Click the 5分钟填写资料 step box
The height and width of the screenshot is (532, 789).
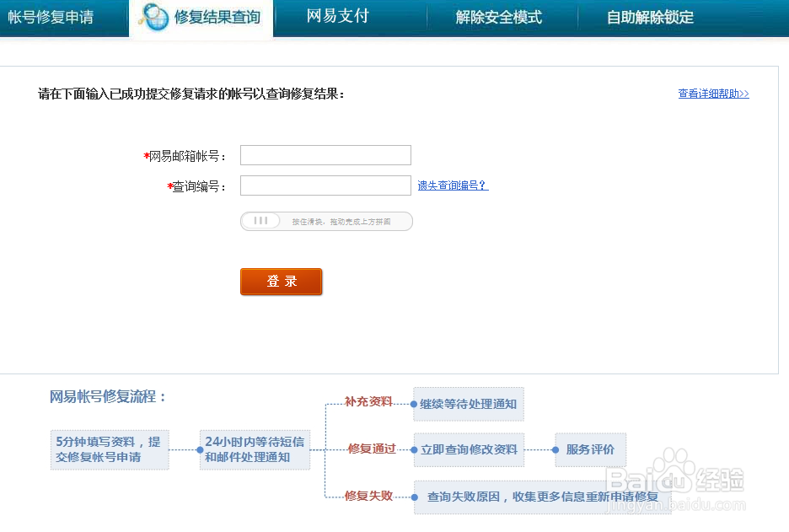pos(110,449)
